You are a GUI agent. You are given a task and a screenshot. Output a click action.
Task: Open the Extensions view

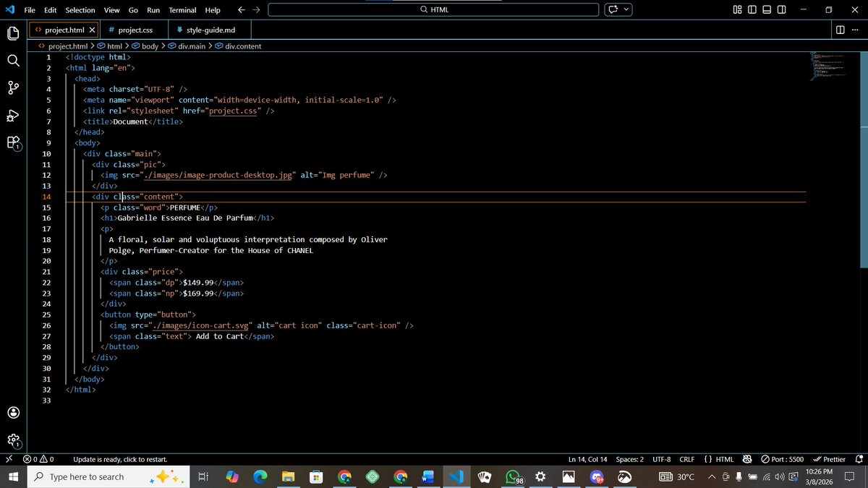pos(13,143)
